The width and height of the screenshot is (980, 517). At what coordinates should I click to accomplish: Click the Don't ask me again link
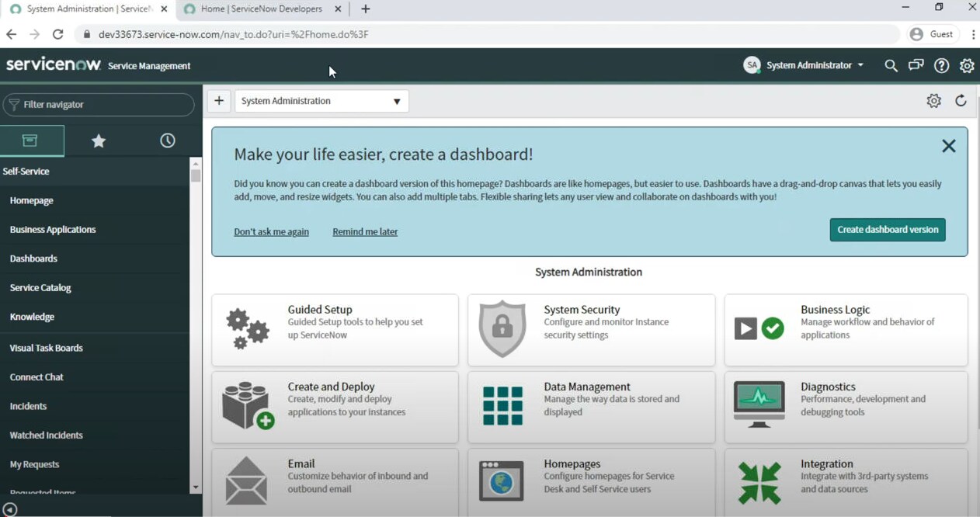point(271,231)
